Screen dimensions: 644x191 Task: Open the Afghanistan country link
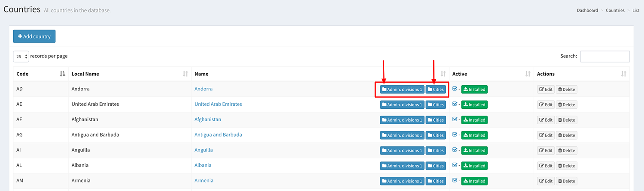point(208,119)
